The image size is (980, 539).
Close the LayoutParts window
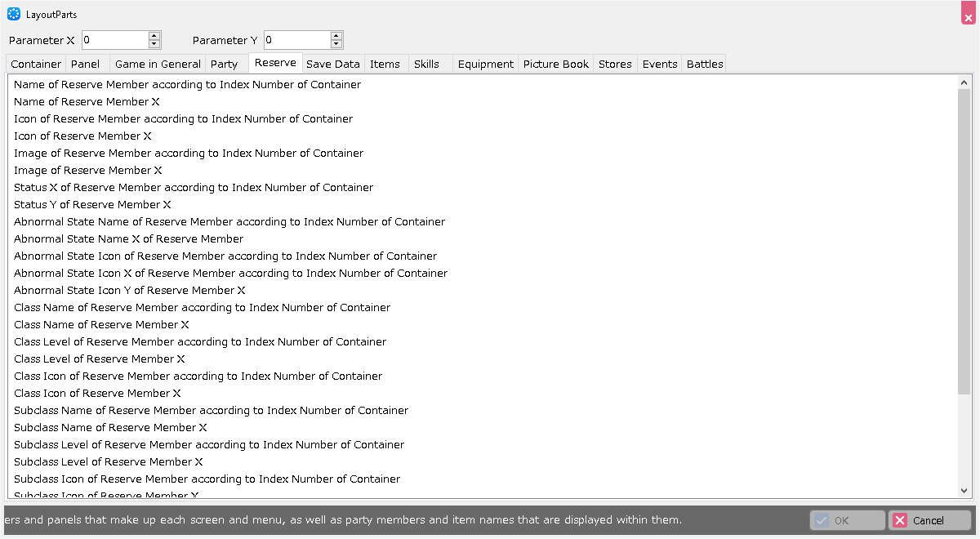[968, 14]
